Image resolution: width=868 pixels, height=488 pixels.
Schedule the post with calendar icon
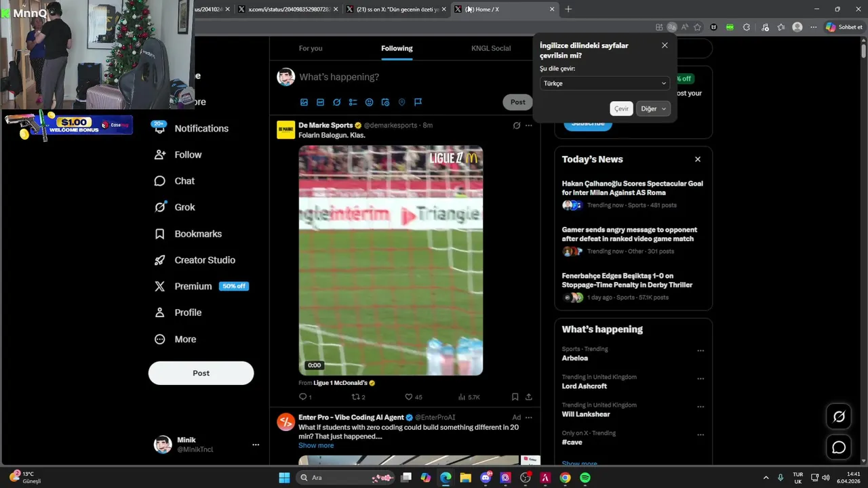tap(385, 102)
